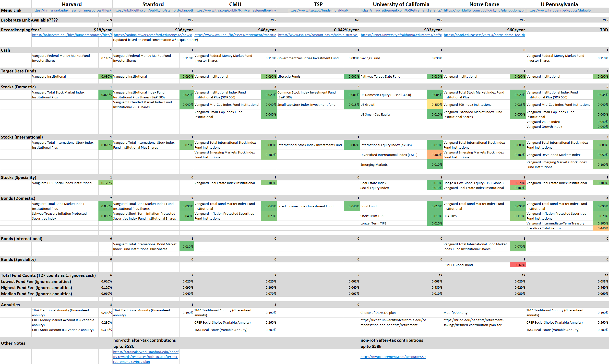Viewport: 609px width, 364px height.
Task: Select the TSP Lifecycle Funds cell
Action: pyautogui.click(x=310, y=77)
